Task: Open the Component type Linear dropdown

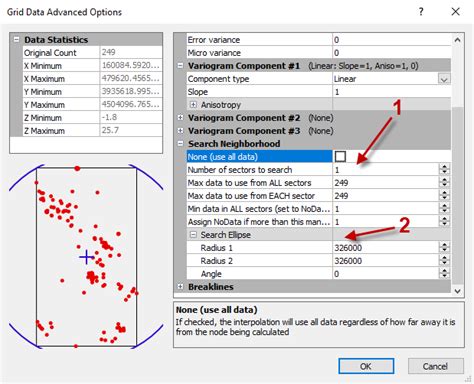Action: coord(444,79)
